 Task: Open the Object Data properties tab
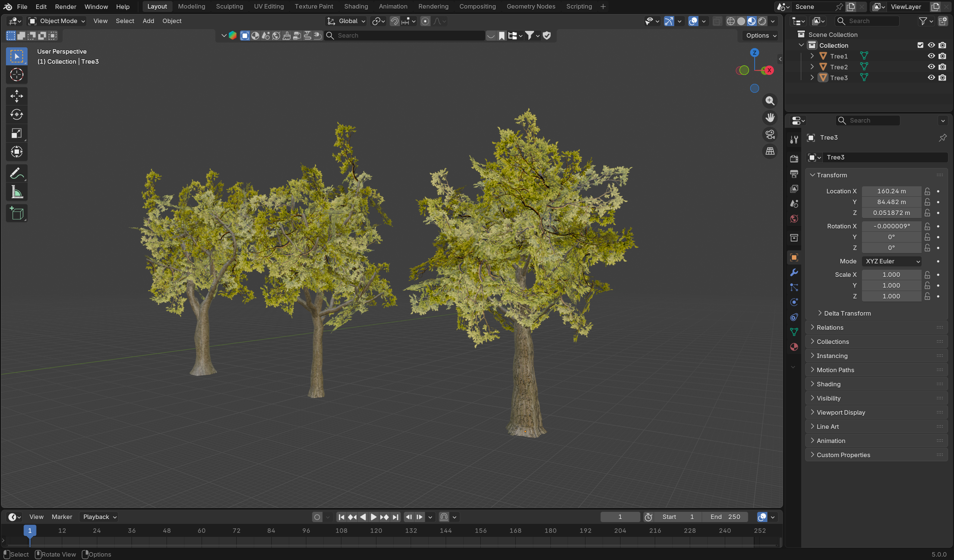[794, 332]
